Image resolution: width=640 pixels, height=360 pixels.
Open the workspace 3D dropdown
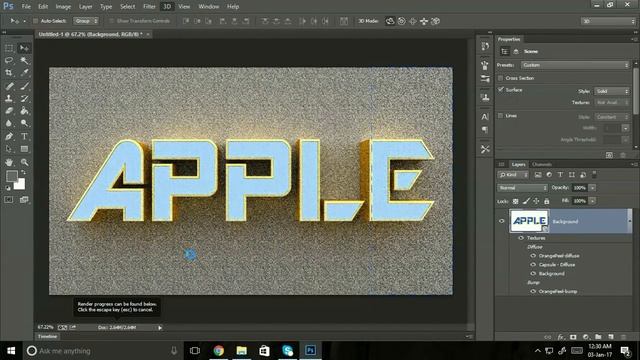click(x=608, y=21)
